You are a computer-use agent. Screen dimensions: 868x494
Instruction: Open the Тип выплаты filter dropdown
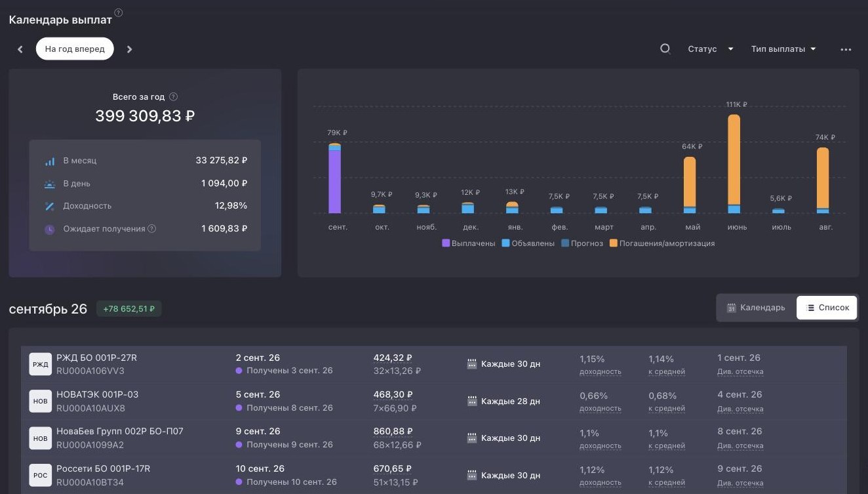pyautogui.click(x=783, y=49)
